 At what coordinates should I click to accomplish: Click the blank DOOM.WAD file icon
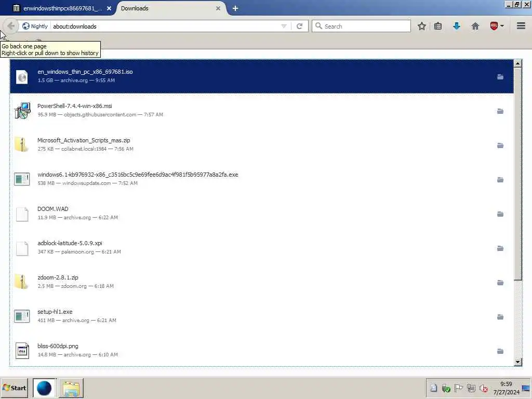click(x=22, y=214)
